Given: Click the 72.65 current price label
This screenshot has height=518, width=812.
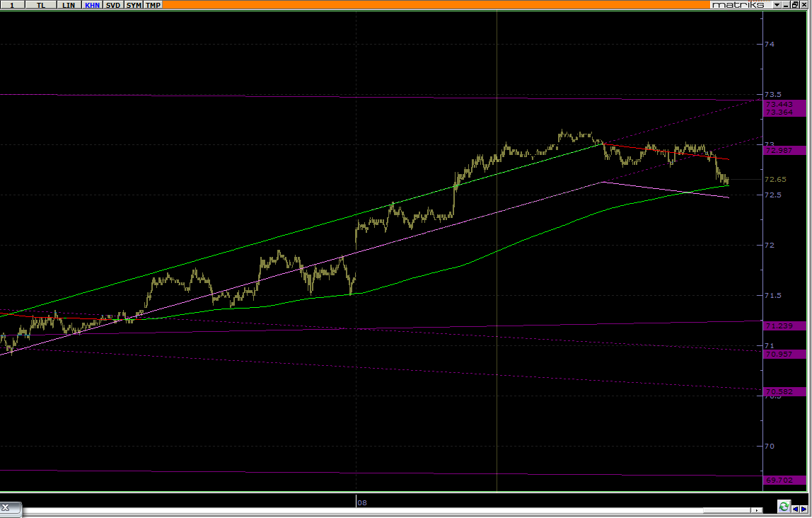Looking at the screenshot, I should click(775, 179).
